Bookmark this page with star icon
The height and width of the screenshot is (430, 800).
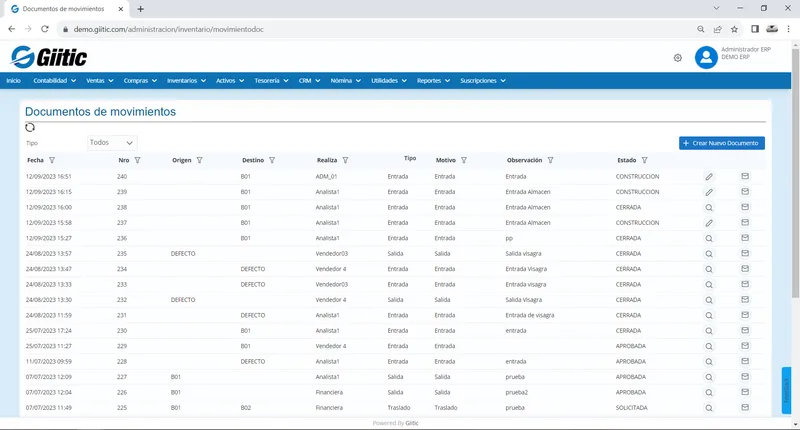(734, 29)
